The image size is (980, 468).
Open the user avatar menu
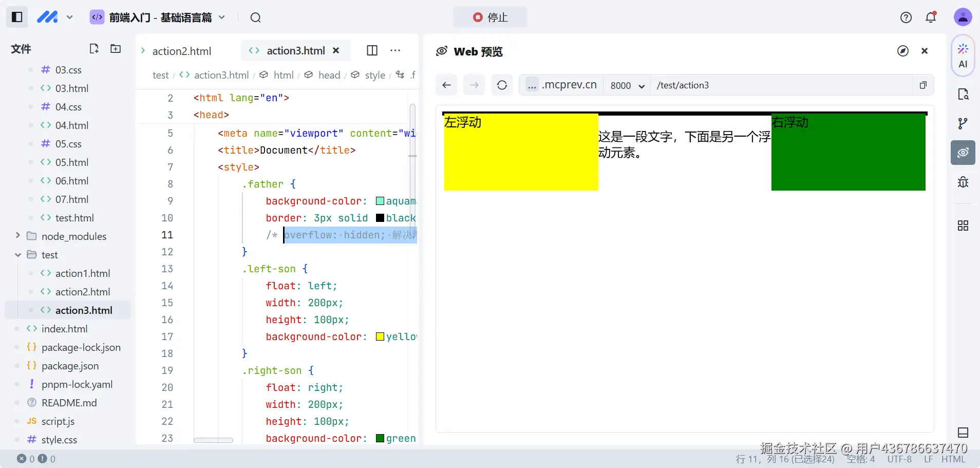pyautogui.click(x=963, y=17)
